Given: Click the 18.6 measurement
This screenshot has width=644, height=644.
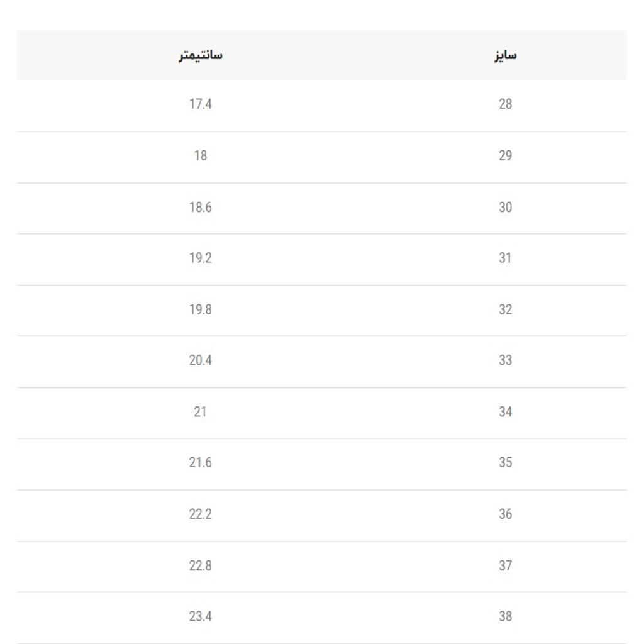Looking at the screenshot, I should pyautogui.click(x=201, y=207).
